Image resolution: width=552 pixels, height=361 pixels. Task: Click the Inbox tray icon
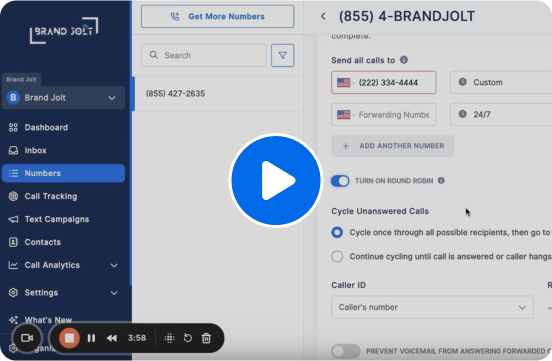(13, 150)
